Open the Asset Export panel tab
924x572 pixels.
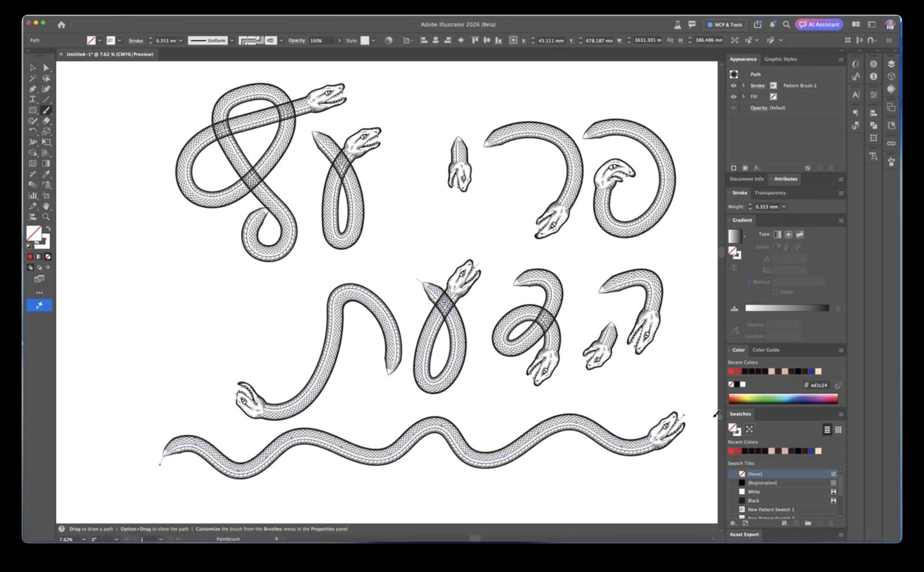pos(744,534)
